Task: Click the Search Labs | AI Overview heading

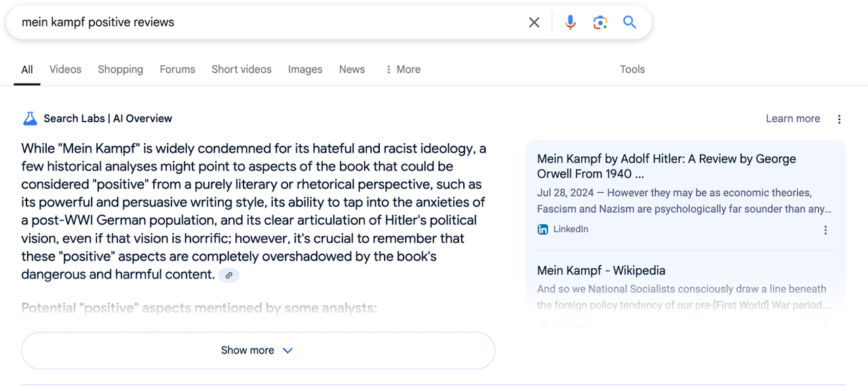Action: pos(108,119)
